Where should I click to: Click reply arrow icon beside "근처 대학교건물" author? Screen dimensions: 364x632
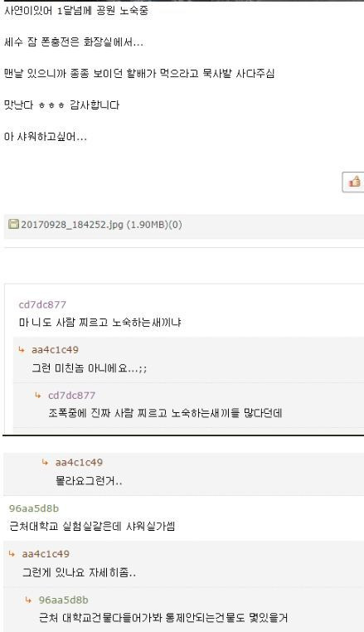(x=28, y=600)
